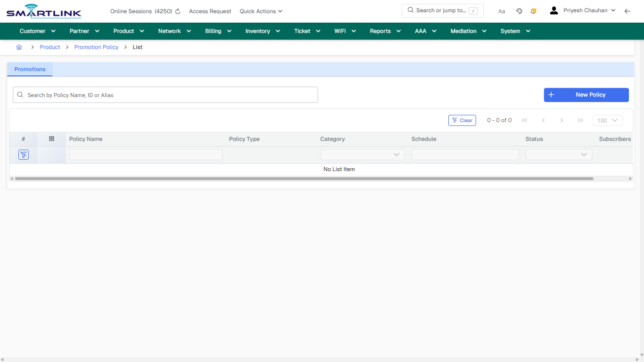This screenshot has height=362, width=644.
Task: Click the back arrow in the header
Action: (x=627, y=10)
